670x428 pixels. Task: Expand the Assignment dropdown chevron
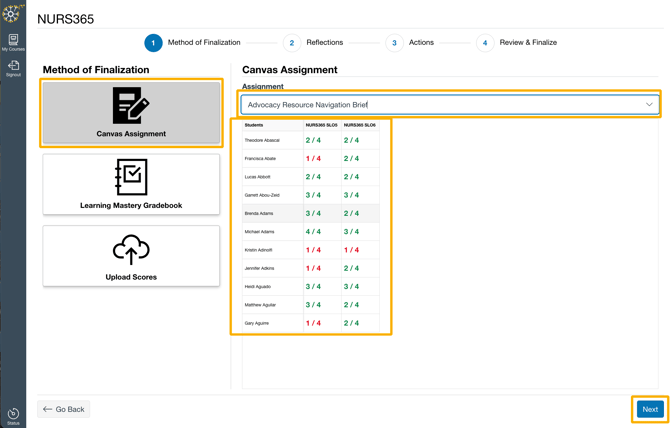click(649, 104)
